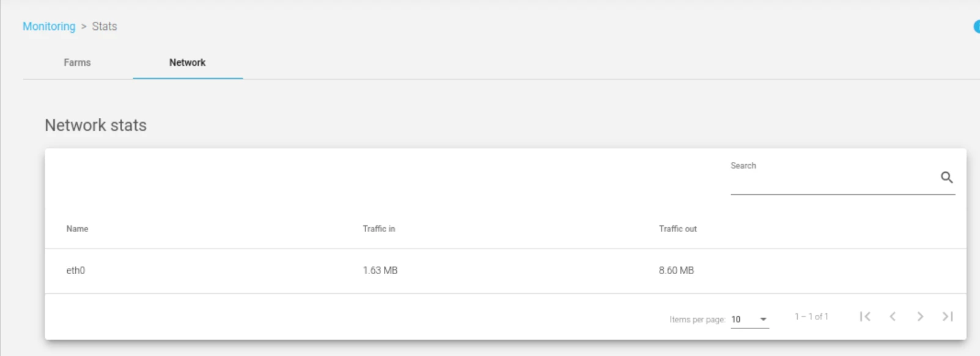This screenshot has height=356, width=980.
Task: Select the Network tab
Action: click(x=187, y=62)
